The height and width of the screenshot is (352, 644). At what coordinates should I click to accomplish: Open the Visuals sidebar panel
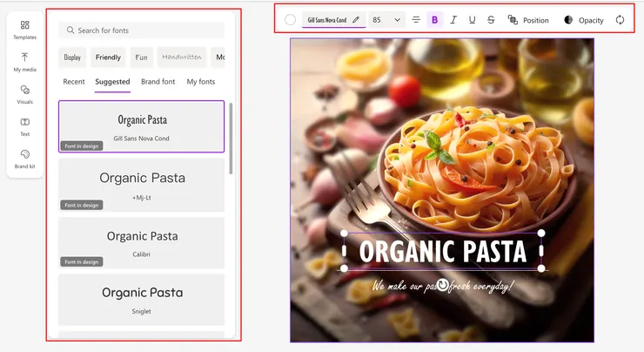pos(24,94)
